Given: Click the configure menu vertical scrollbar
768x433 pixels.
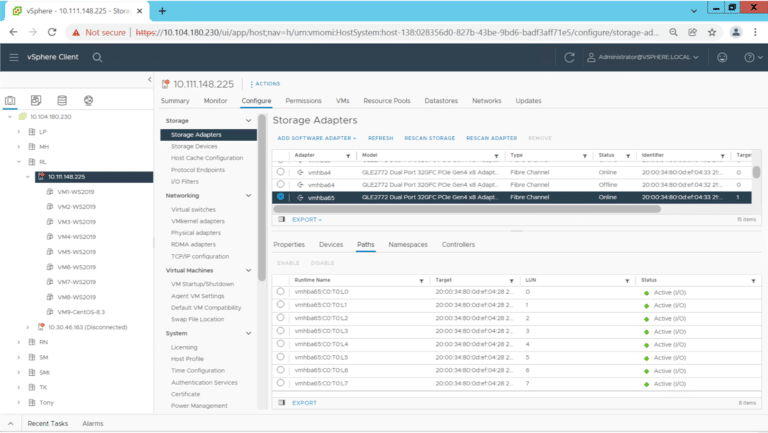Looking at the screenshot, I should point(262,198).
